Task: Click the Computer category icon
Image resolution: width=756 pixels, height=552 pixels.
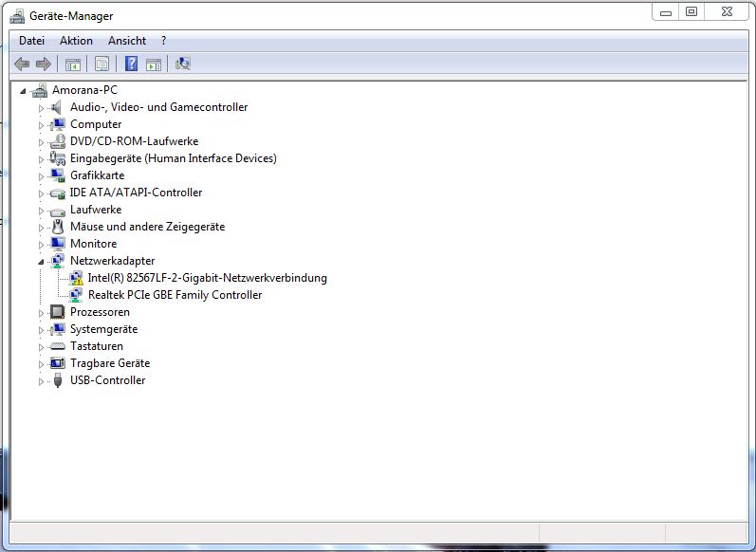Action: tap(58, 124)
